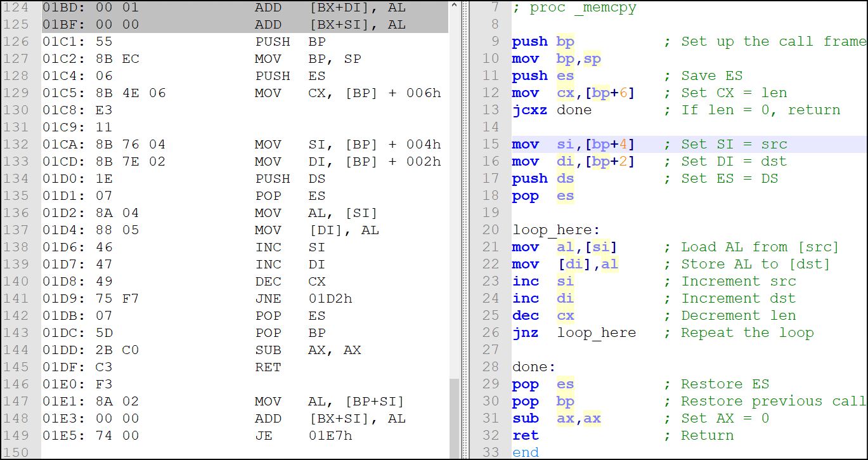The height and width of the screenshot is (460, 868).
Task: Click the '; Return' comment
Action: (699, 437)
